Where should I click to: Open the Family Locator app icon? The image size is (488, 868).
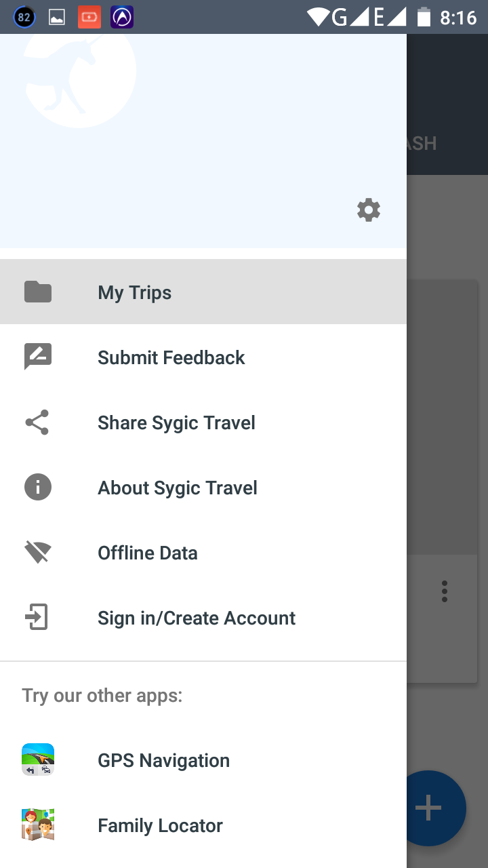point(38,825)
